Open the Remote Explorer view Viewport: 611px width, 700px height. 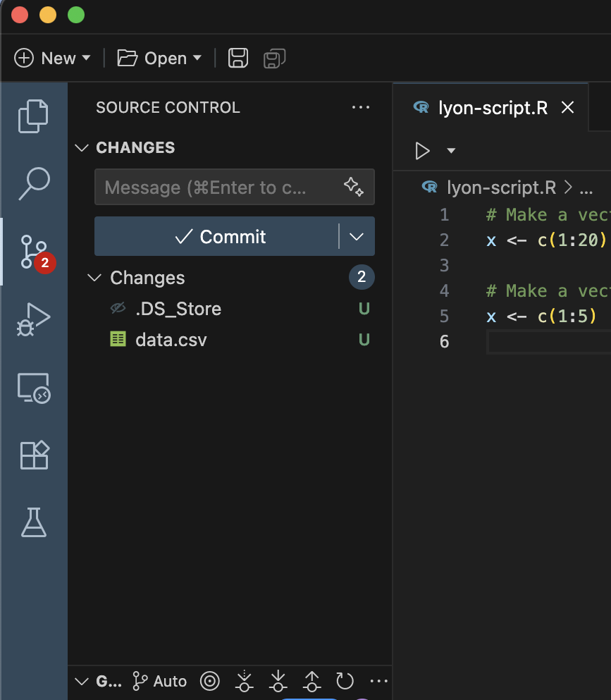33,388
